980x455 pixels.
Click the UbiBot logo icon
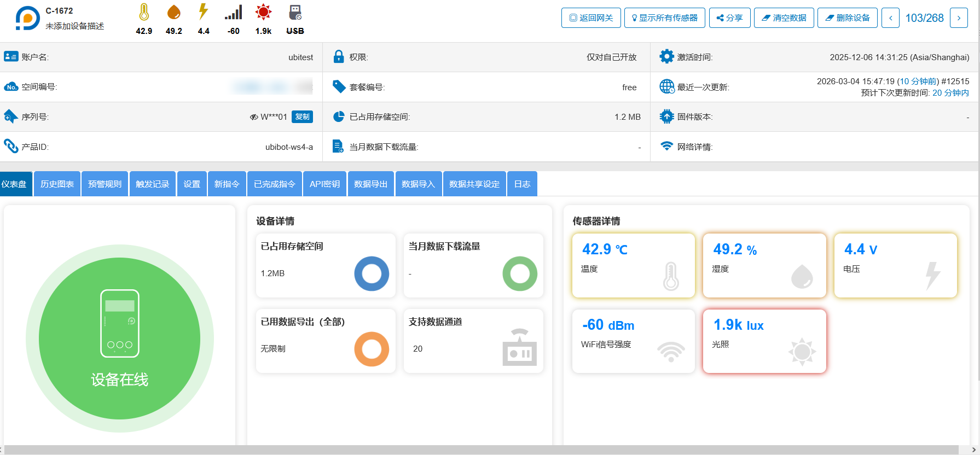click(x=27, y=18)
